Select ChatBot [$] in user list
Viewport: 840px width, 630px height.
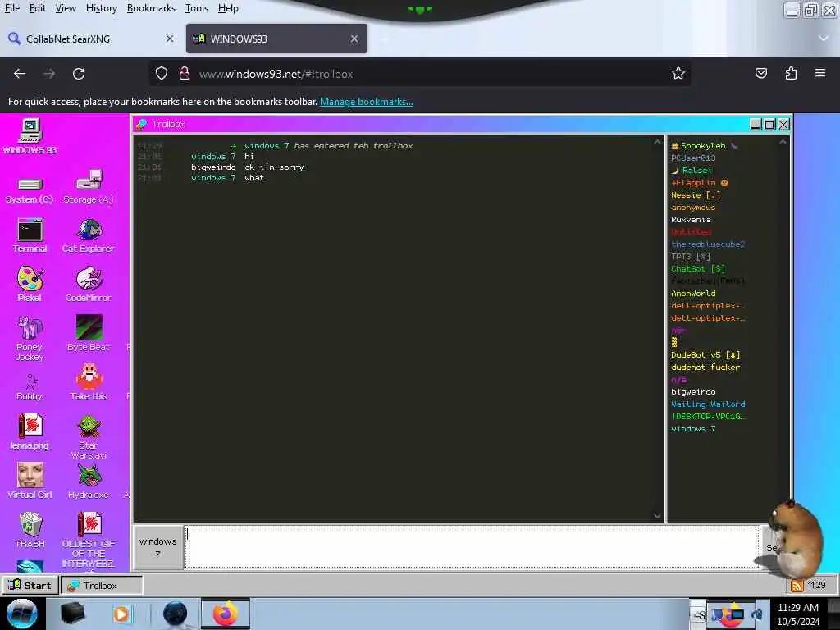coord(698,269)
